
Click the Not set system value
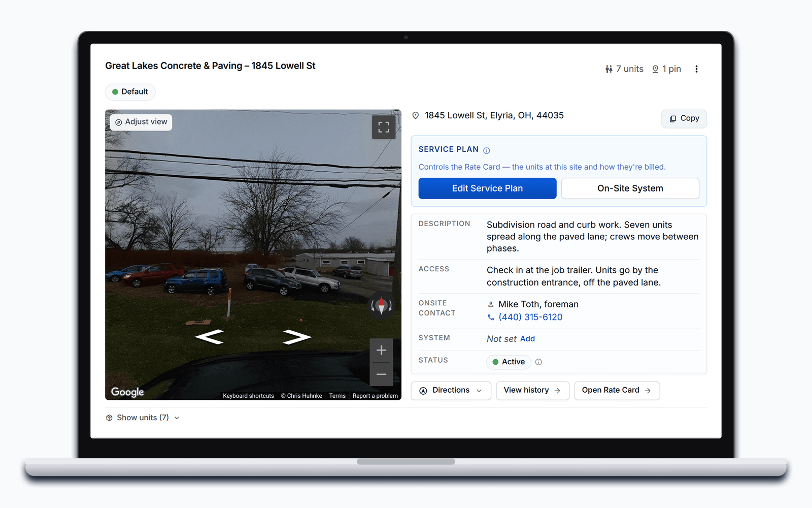click(x=501, y=339)
